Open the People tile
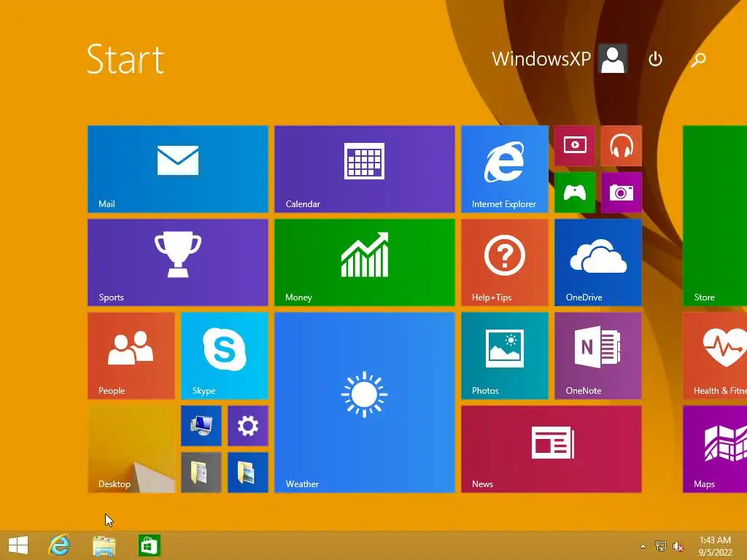 (x=131, y=356)
